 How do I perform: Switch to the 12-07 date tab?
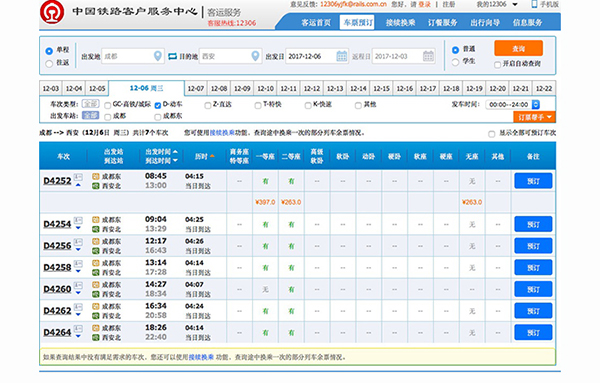click(x=196, y=88)
